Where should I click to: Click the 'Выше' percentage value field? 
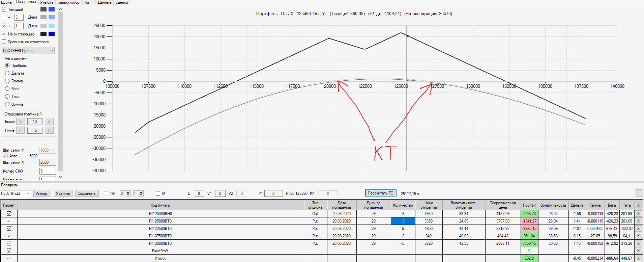(x=35, y=122)
